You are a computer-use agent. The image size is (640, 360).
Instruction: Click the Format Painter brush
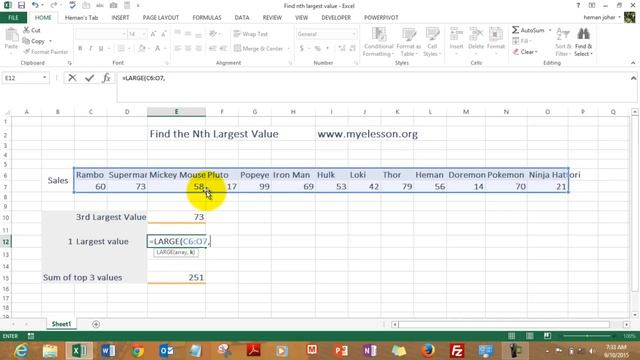coord(27,52)
